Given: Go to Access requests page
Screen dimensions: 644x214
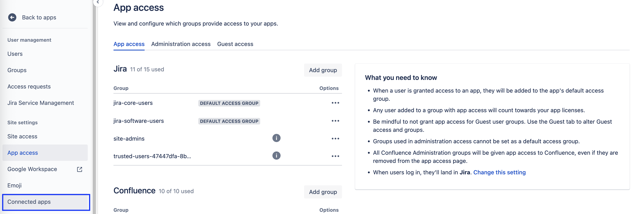Looking at the screenshot, I should 29,86.
